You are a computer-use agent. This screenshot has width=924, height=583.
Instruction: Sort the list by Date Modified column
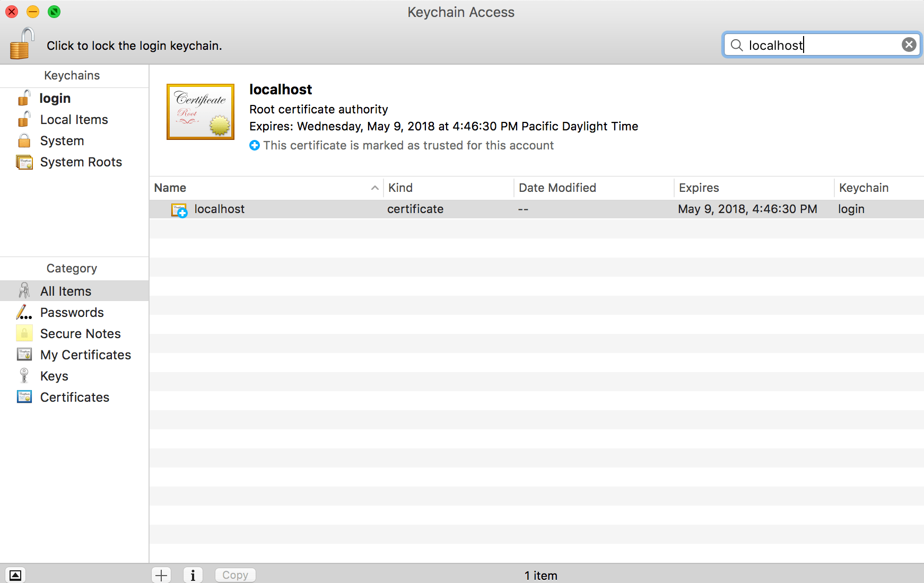coord(594,188)
